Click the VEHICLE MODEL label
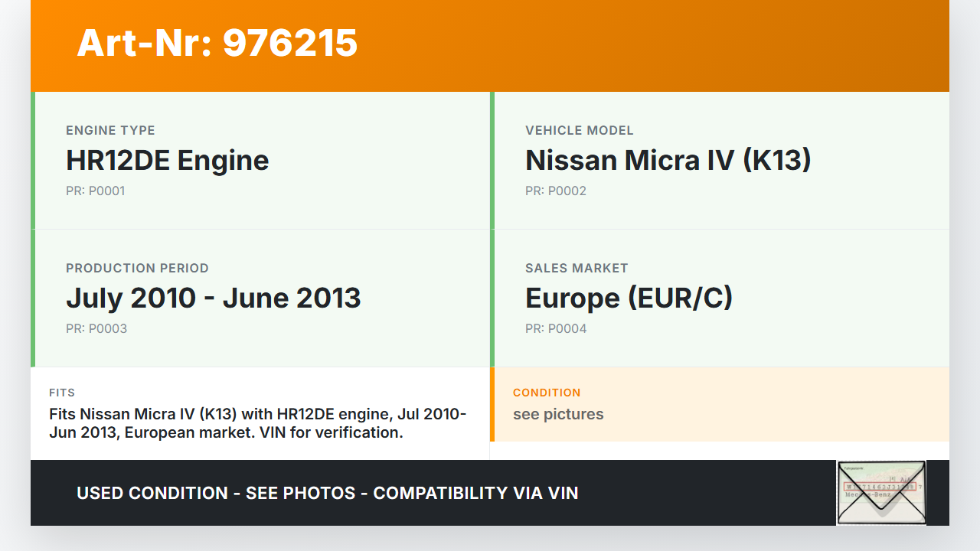Image resolution: width=980 pixels, height=551 pixels. (x=579, y=130)
